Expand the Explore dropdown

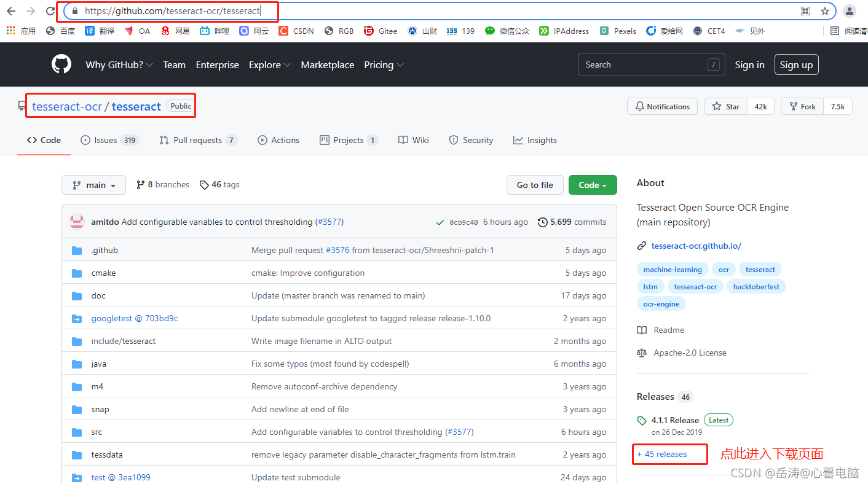click(269, 64)
